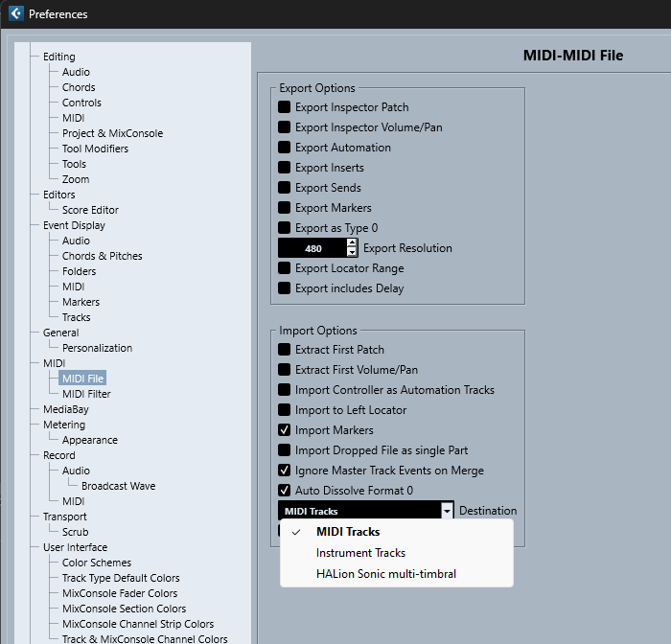Open Scrub preferences page
The image size is (671, 644).
(76, 532)
